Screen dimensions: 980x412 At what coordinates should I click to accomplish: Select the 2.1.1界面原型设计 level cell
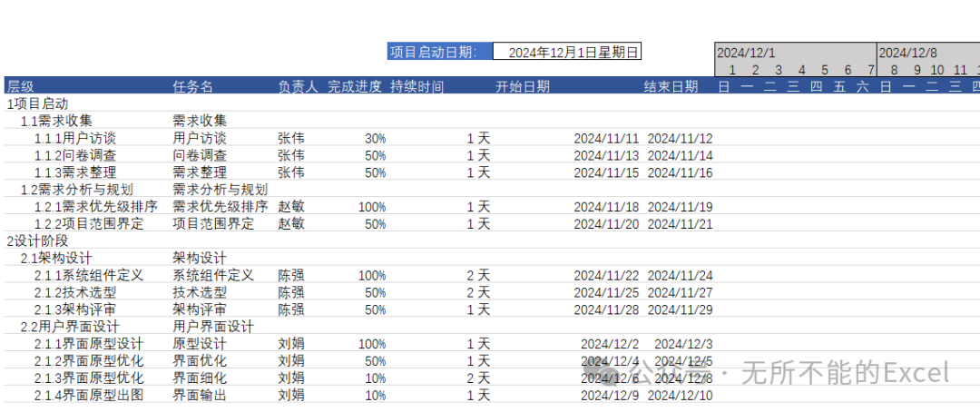pyautogui.click(x=89, y=343)
